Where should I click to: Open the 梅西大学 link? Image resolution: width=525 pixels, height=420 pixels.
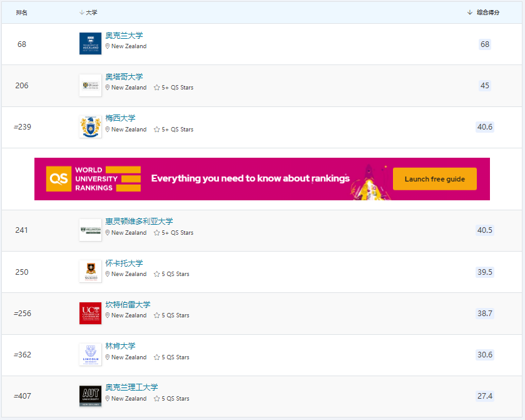[120, 118]
